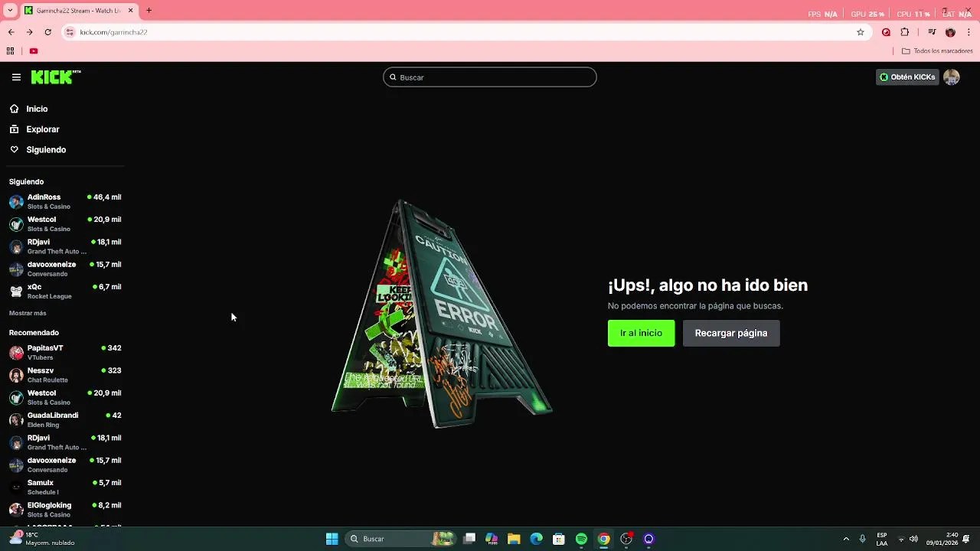Click the Inicio home icon
The width and height of the screenshot is (980, 551).
coord(14,109)
